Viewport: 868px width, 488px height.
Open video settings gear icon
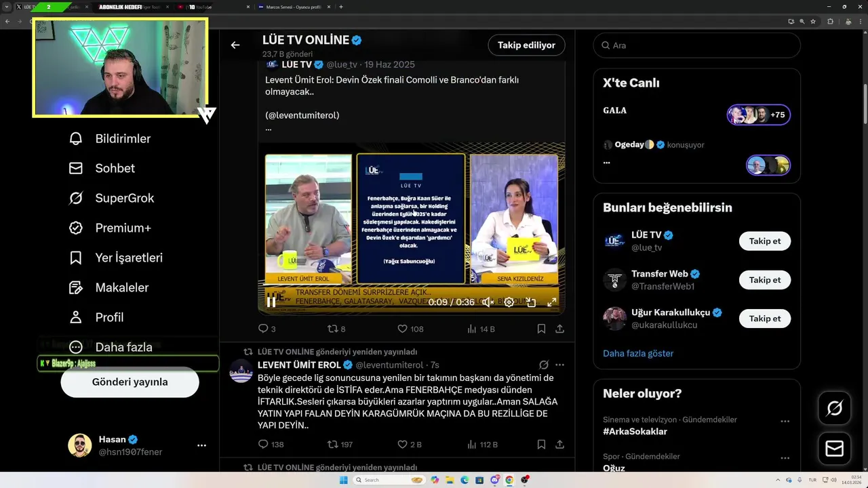[x=509, y=302]
